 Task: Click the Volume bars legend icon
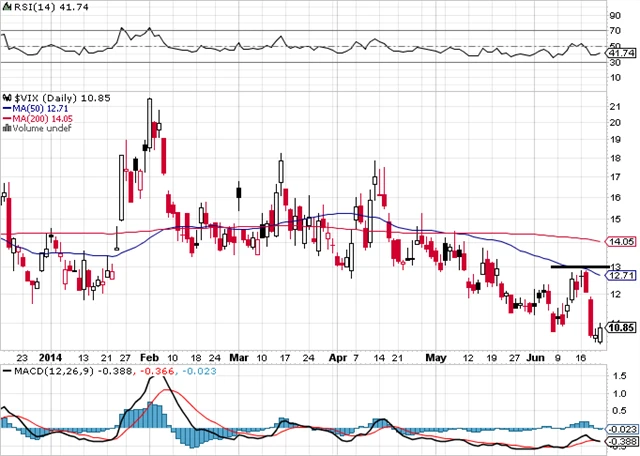[6, 126]
